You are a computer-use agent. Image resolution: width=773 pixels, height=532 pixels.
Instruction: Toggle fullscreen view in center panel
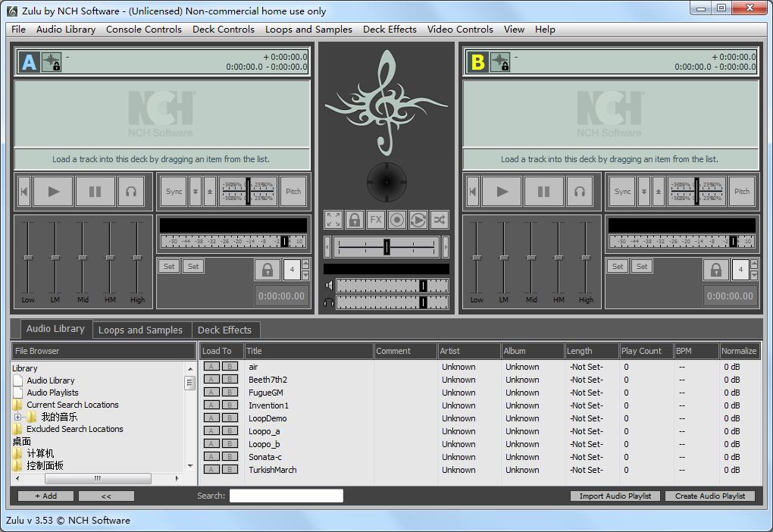pyautogui.click(x=333, y=220)
